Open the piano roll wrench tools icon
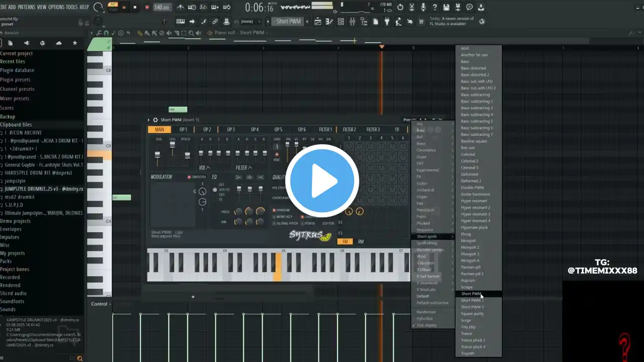This screenshot has height=362, width=644. click(x=100, y=33)
